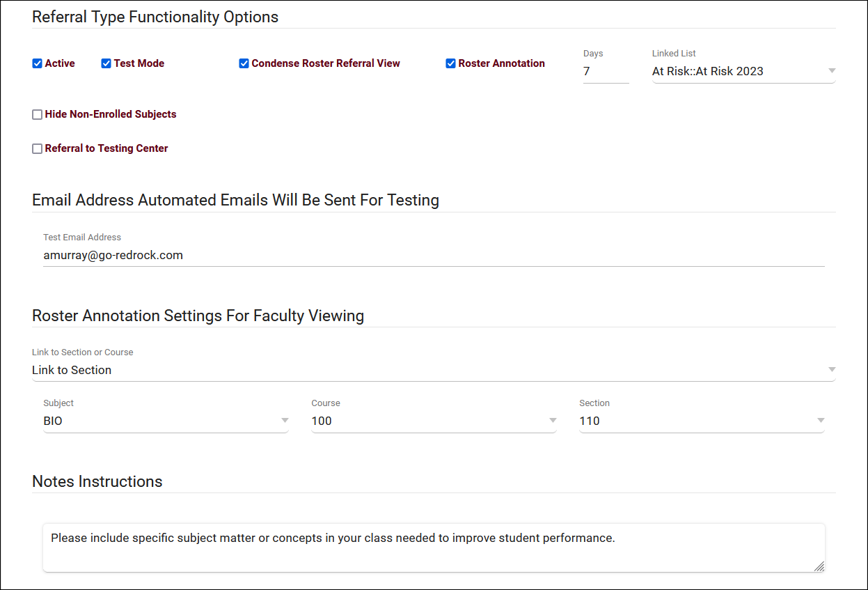Screen dimensions: 868x590
Task: Click the Course field's triangle arrow icon
Action: (552, 421)
